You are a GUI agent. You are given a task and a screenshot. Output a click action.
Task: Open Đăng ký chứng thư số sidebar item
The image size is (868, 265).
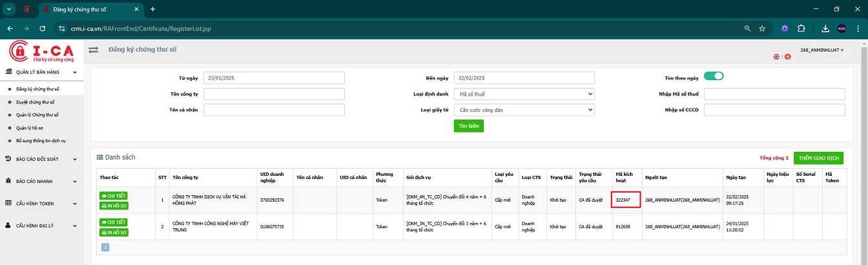[x=37, y=89]
